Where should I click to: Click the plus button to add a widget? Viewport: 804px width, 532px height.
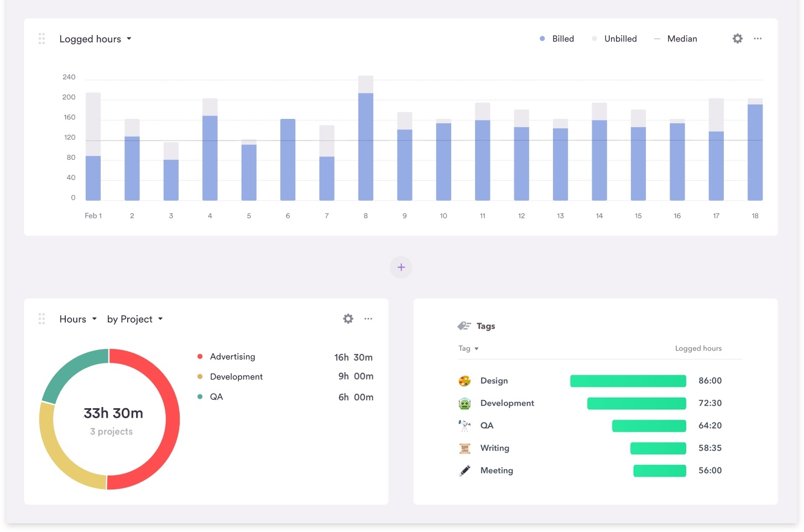(x=401, y=267)
